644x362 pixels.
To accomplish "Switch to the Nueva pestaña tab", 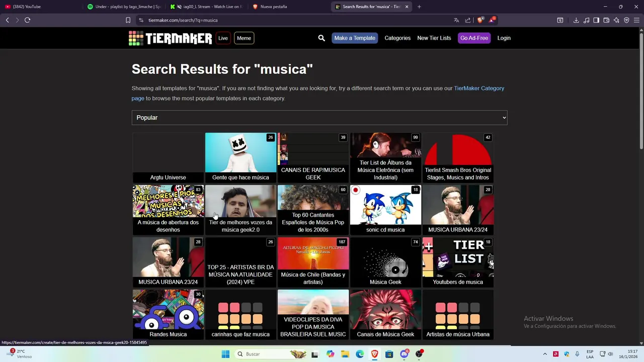I will (289, 7).
